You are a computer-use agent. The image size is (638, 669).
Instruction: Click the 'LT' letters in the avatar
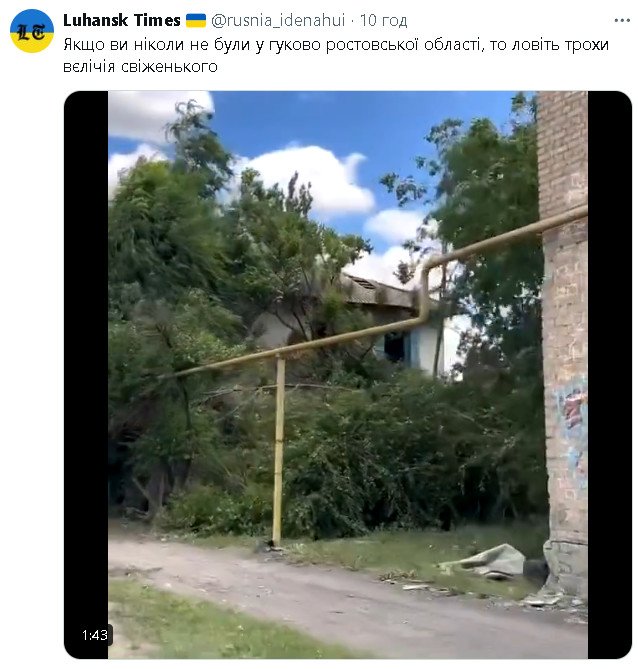[x=31, y=32]
